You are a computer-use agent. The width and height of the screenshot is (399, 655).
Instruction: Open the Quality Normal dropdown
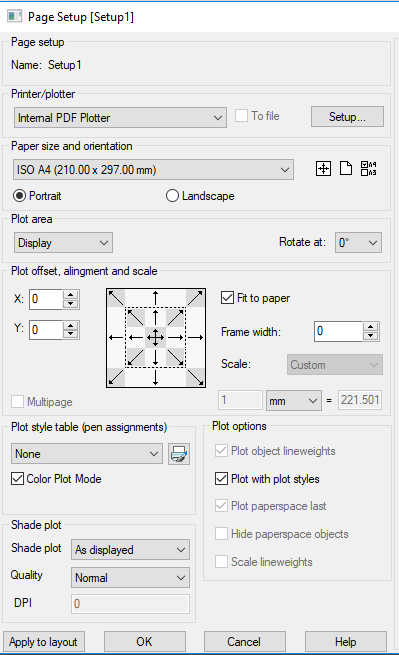tap(130, 578)
